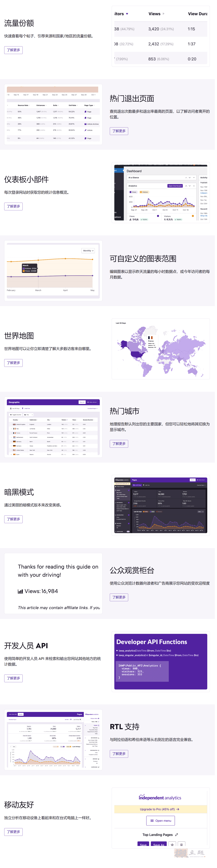The image size is (217, 868).
Task: Click 了解更多 under the 世界地图 section
Action: coord(13,363)
